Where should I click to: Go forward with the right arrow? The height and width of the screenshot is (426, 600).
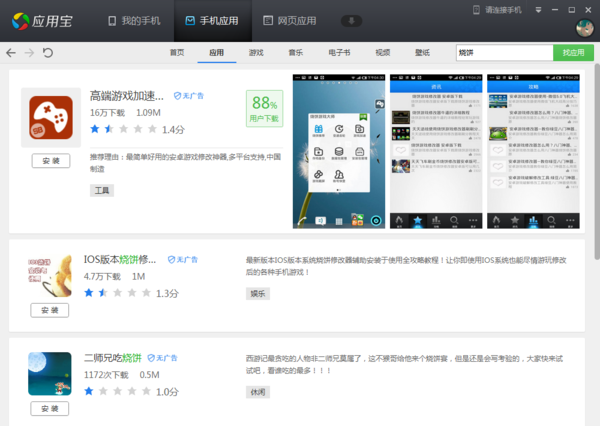29,52
